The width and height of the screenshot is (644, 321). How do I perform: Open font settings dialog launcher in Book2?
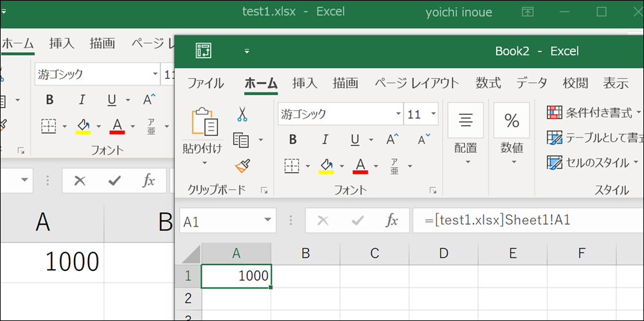[433, 190]
